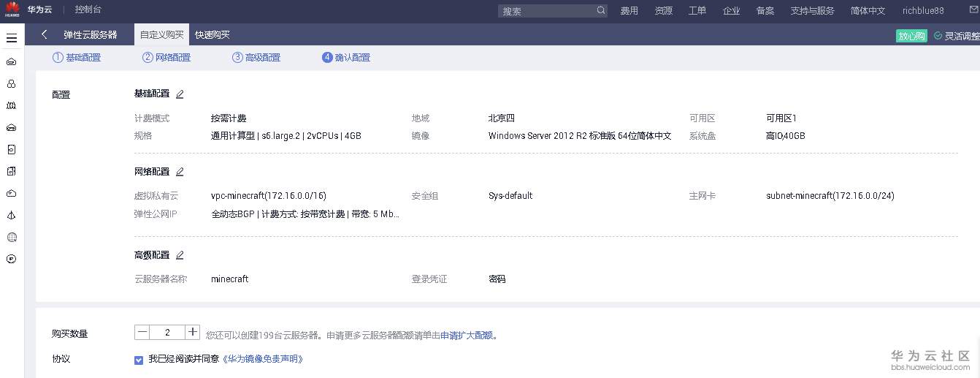Image resolution: width=980 pixels, height=378 pixels.
Task: Open the bracket-shaped scaling icon in the sidebar
Action: point(12,106)
